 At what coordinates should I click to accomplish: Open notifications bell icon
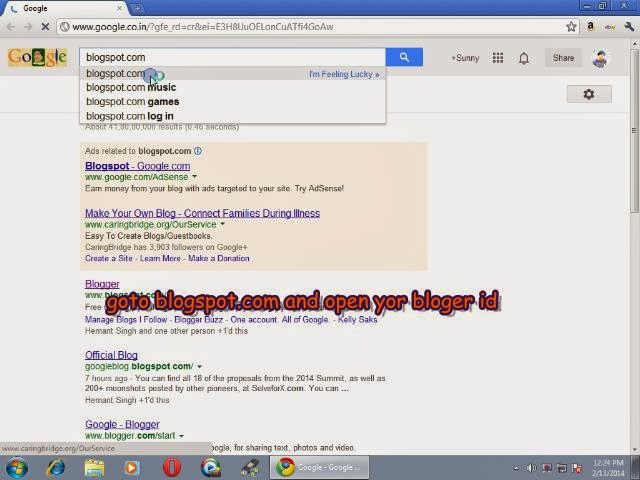pyautogui.click(x=524, y=58)
